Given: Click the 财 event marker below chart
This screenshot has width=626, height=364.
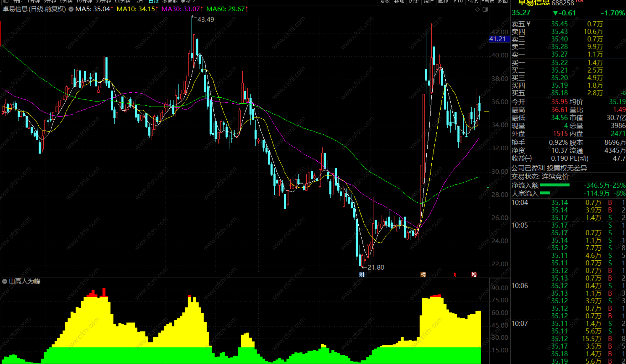Looking at the screenshot, I should 362,274.
